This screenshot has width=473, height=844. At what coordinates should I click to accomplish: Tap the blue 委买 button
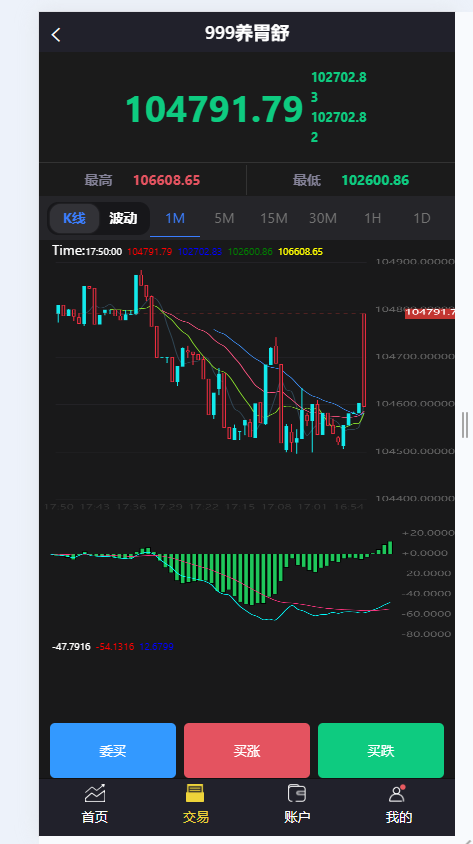[x=113, y=750]
